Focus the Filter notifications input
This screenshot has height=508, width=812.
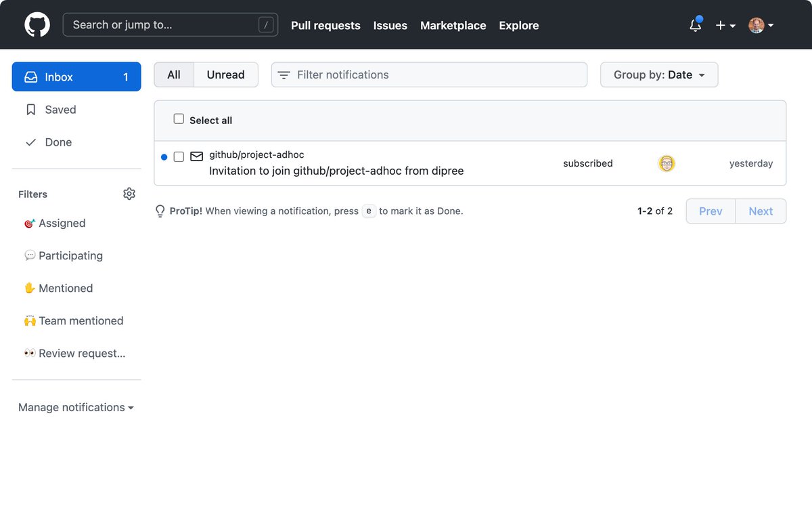point(429,75)
